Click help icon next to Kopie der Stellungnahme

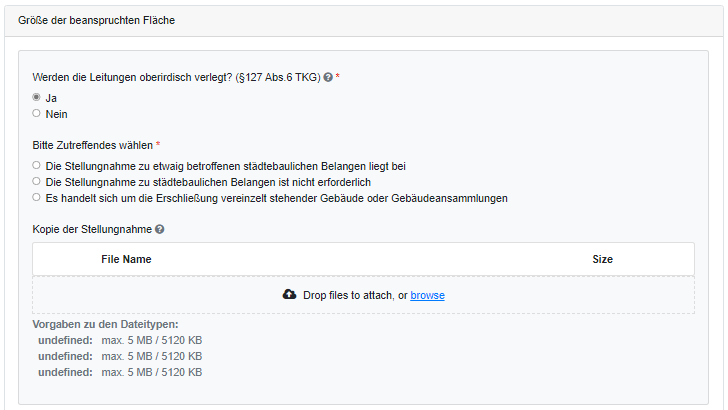(x=160, y=229)
